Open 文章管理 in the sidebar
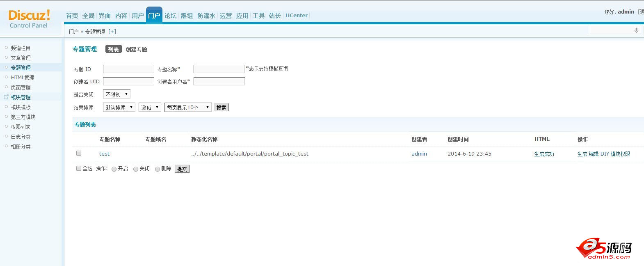The width and height of the screenshot is (644, 266). 21,58
